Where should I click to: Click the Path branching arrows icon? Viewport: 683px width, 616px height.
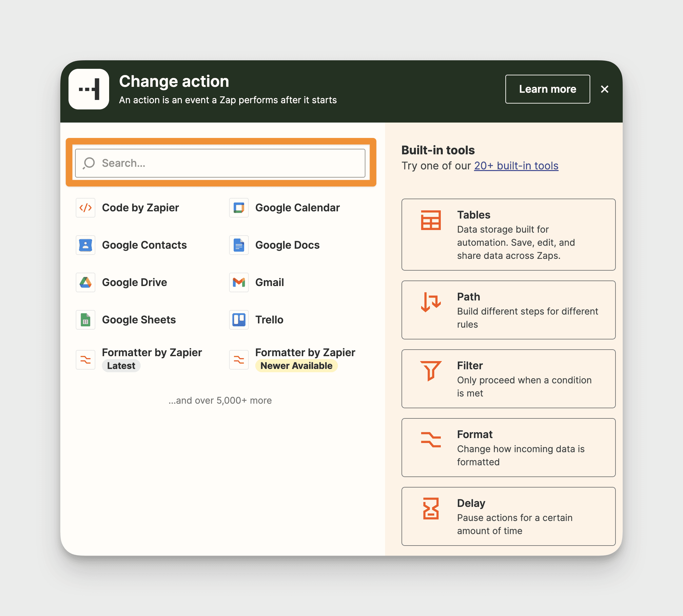(431, 302)
